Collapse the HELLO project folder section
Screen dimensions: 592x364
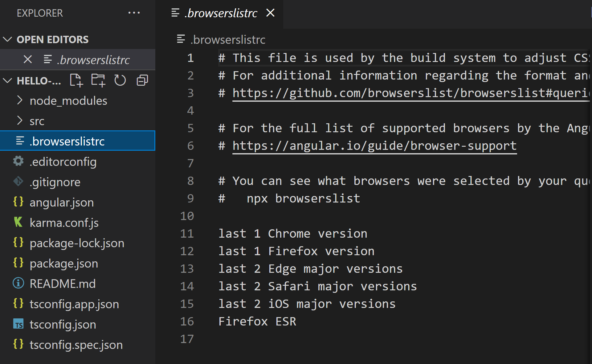(7, 81)
